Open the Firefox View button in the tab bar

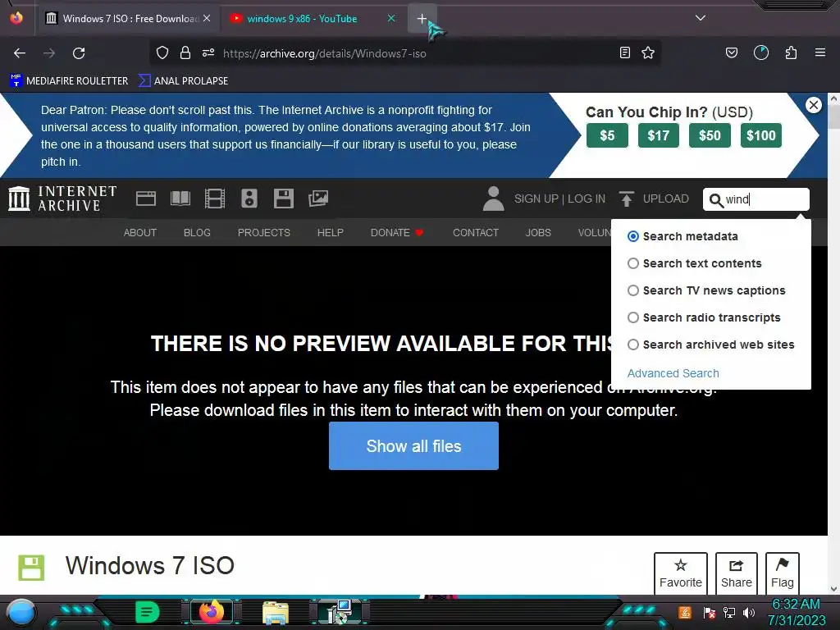(x=16, y=18)
